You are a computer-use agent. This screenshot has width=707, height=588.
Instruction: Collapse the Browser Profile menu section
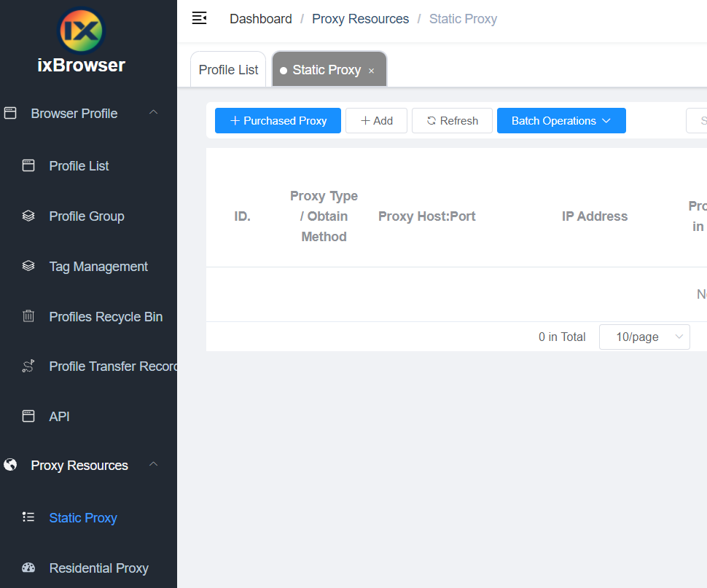coord(153,113)
